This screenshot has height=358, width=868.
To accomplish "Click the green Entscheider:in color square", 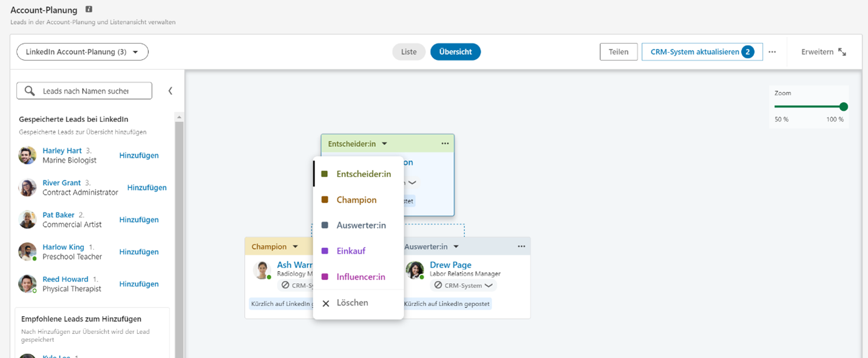I will (325, 174).
